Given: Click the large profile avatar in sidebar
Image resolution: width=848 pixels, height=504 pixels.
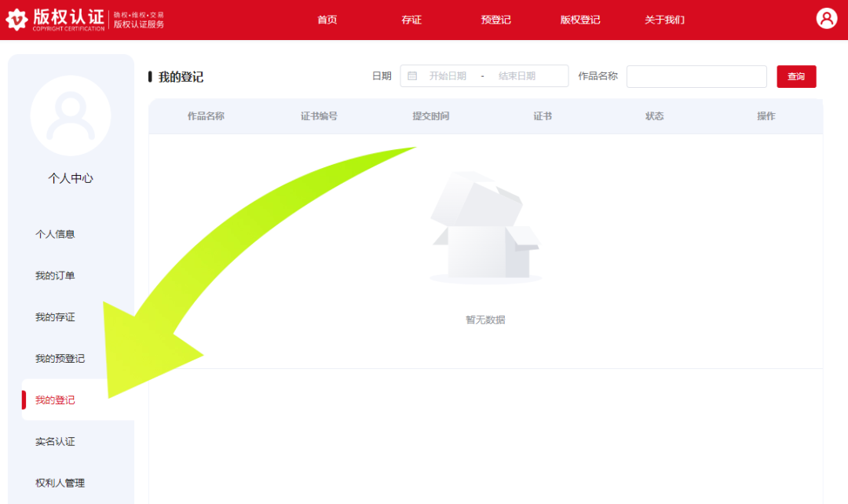Looking at the screenshot, I should pos(71,115).
